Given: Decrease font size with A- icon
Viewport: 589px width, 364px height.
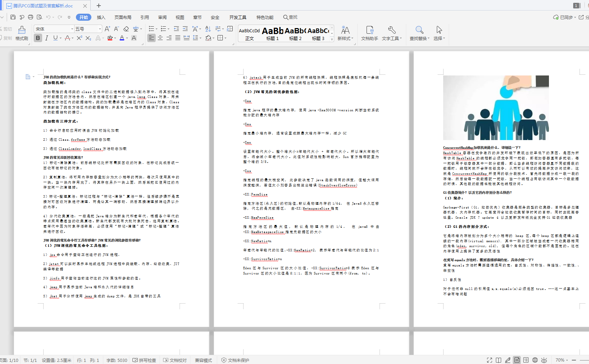Looking at the screenshot, I should tap(116, 29).
